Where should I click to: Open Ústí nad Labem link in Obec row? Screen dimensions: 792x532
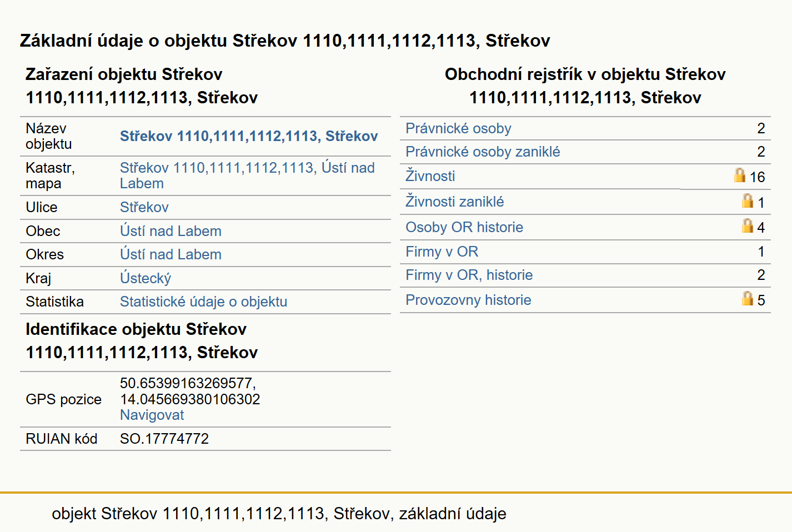[x=171, y=231]
